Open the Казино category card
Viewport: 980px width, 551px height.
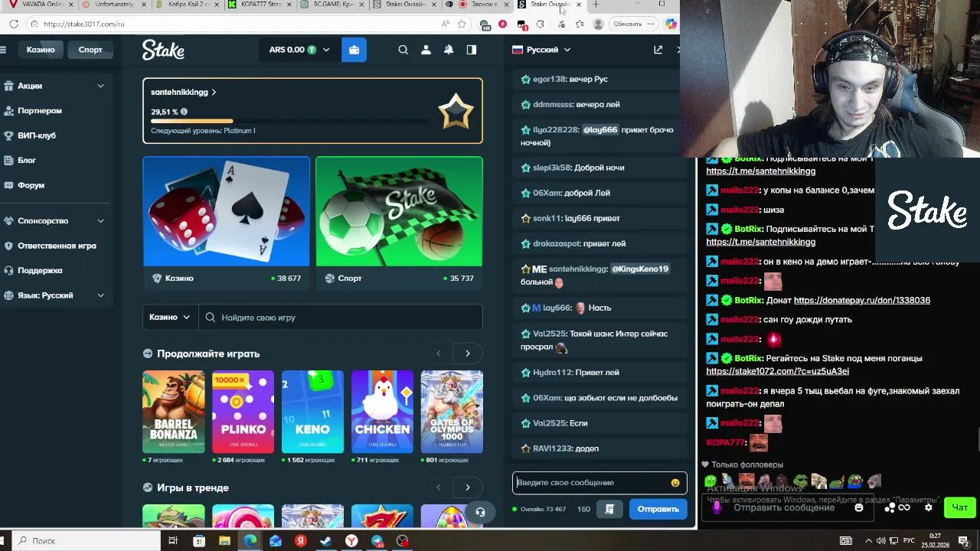point(226,223)
